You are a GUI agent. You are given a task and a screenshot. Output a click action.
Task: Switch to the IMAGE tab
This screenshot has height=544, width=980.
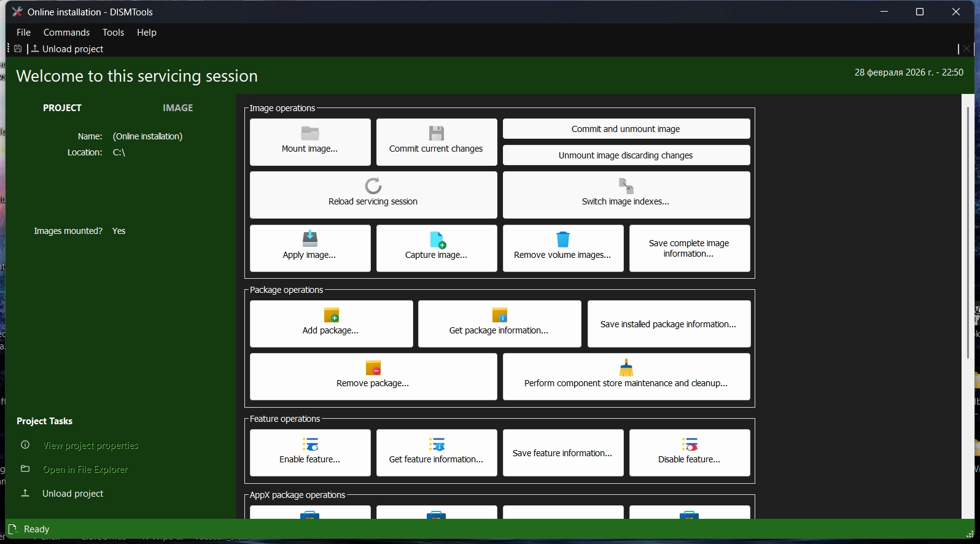tap(177, 108)
